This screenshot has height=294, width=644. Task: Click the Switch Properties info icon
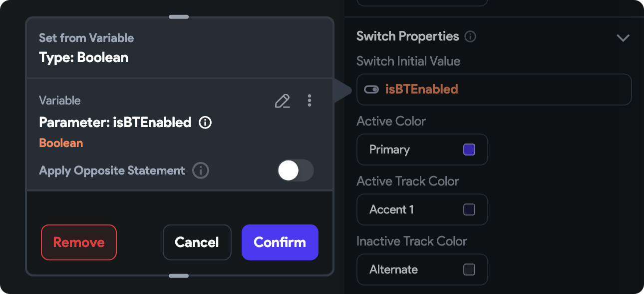point(470,36)
